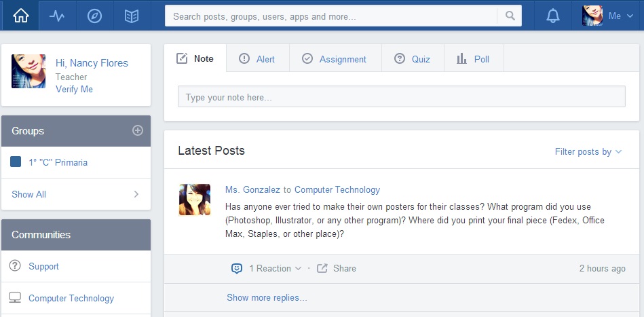Switch to the Assignment tab

(335, 59)
